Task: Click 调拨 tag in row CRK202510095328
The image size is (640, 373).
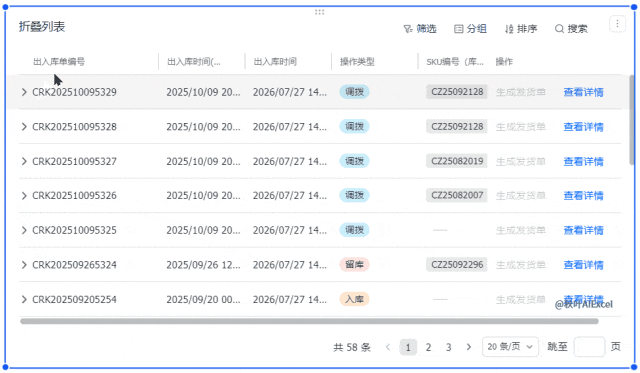Action: pyautogui.click(x=354, y=127)
